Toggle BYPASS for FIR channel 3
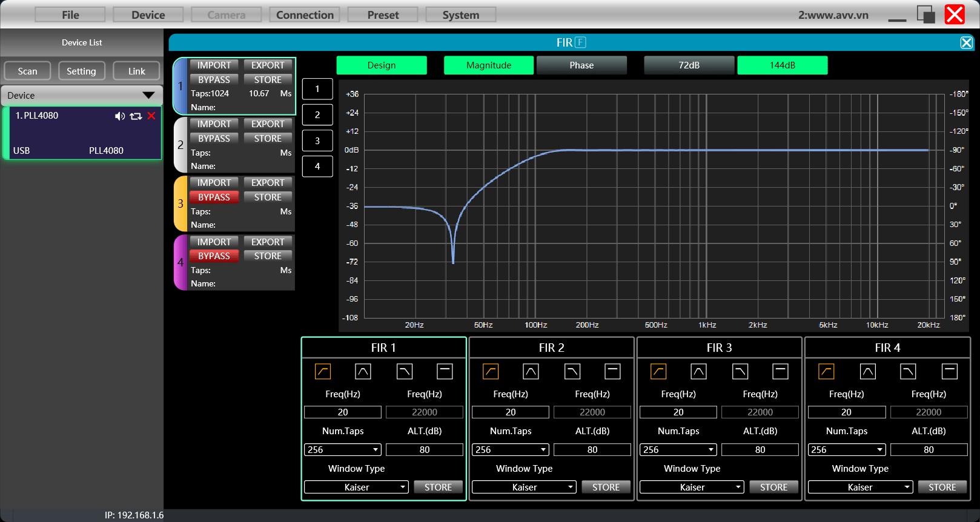 tap(214, 197)
